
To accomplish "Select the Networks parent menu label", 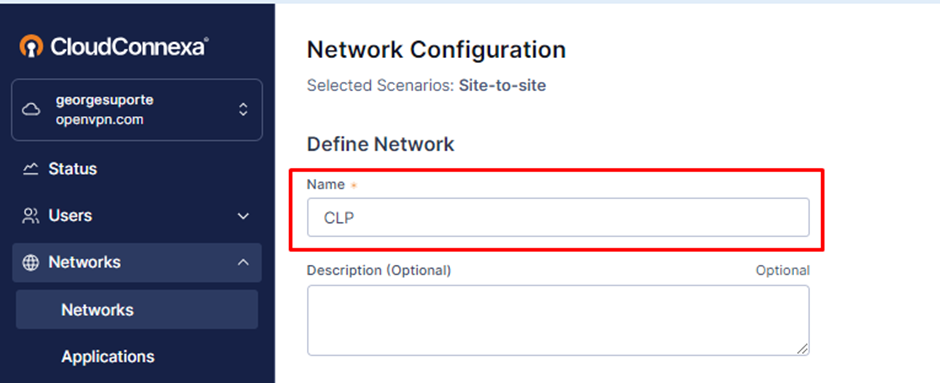I will click(85, 263).
